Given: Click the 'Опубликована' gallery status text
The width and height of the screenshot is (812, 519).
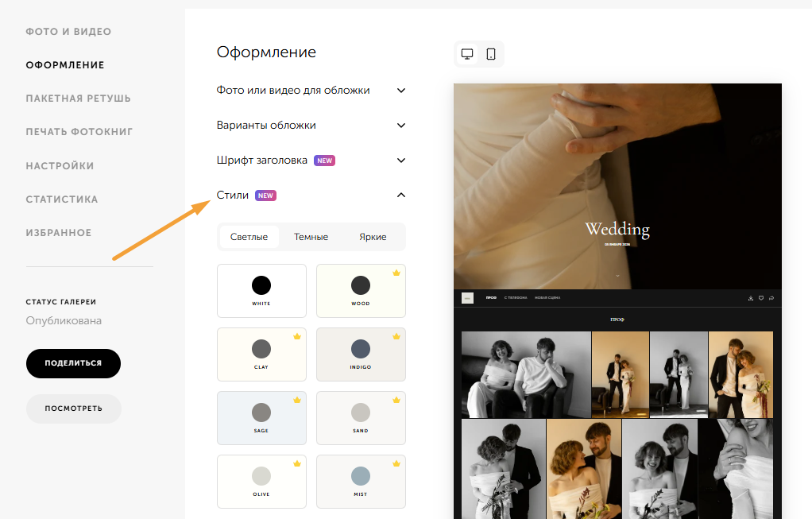Looking at the screenshot, I should click(64, 320).
